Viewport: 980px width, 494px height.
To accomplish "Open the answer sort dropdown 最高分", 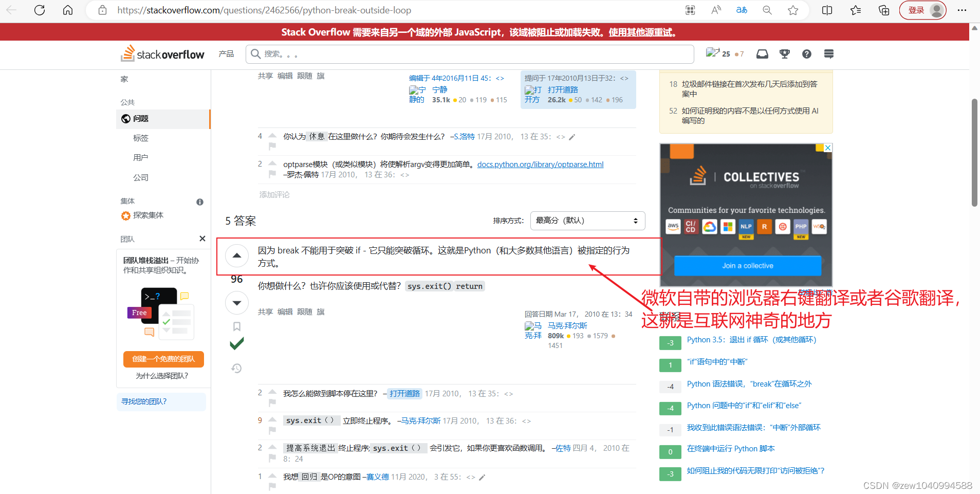I will coord(587,220).
